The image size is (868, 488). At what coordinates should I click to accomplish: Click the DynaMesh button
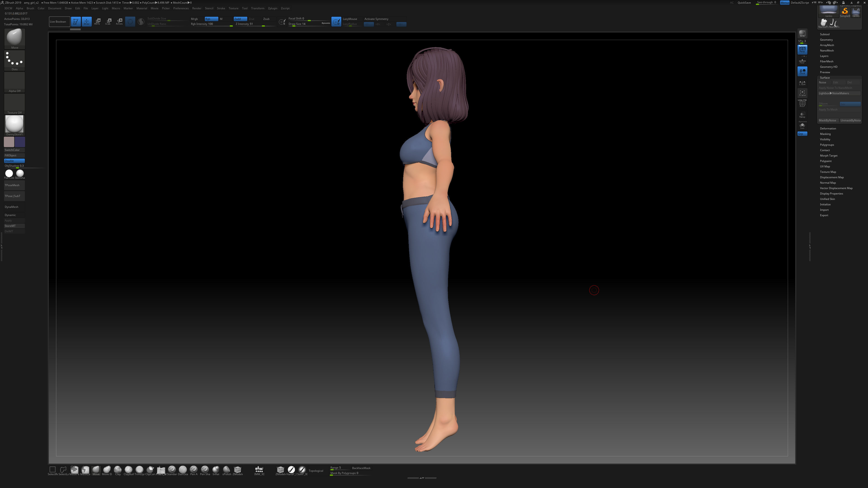point(14,207)
